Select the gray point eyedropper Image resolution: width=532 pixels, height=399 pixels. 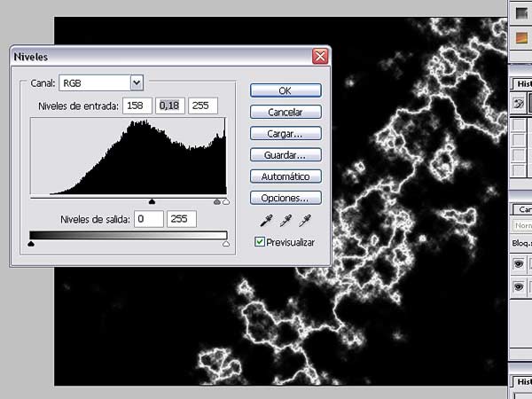click(x=286, y=221)
